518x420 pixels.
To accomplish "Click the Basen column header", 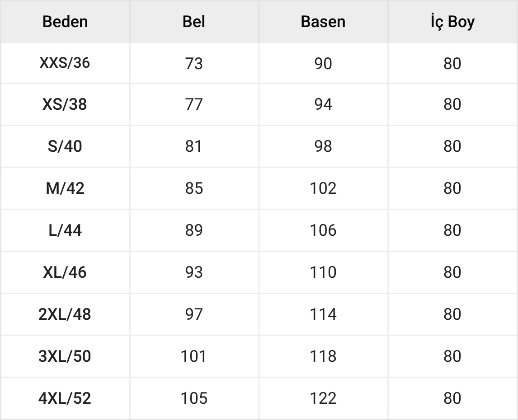I will pyautogui.click(x=323, y=22).
